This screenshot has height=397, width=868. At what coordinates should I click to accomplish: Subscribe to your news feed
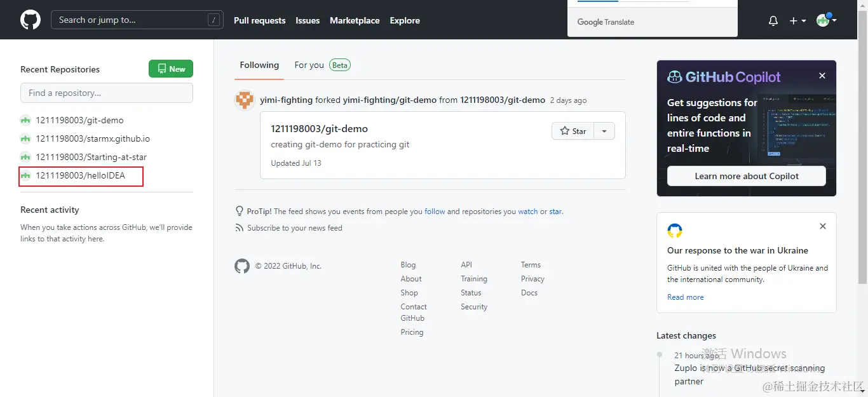(294, 227)
